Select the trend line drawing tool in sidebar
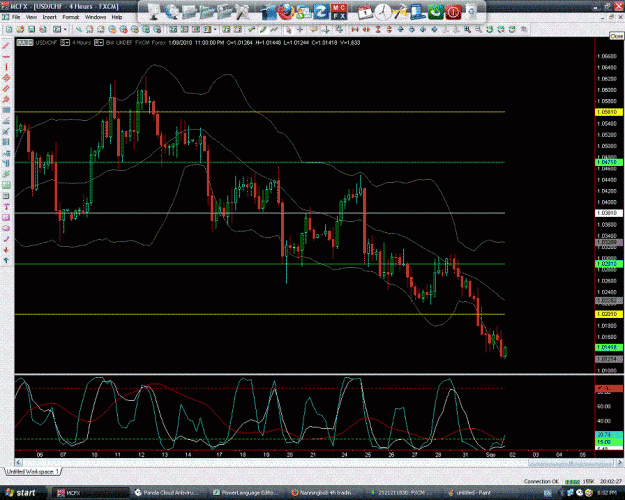 click(6, 46)
